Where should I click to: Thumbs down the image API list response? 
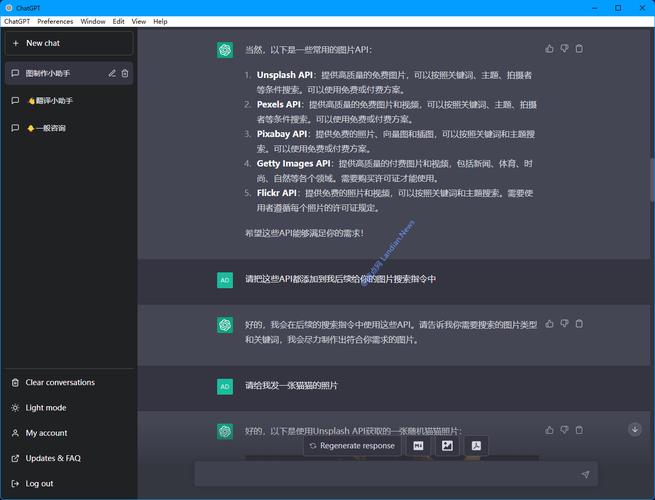[564, 48]
